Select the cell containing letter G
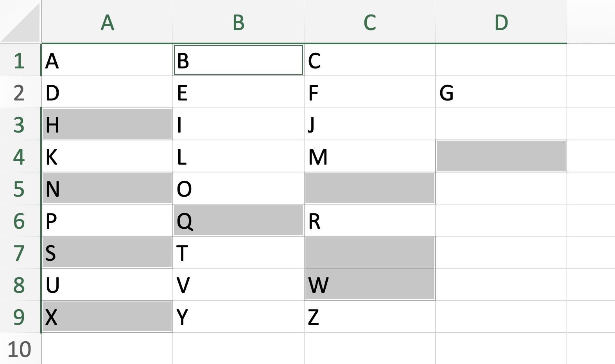The height and width of the screenshot is (364, 615). pos(500,92)
